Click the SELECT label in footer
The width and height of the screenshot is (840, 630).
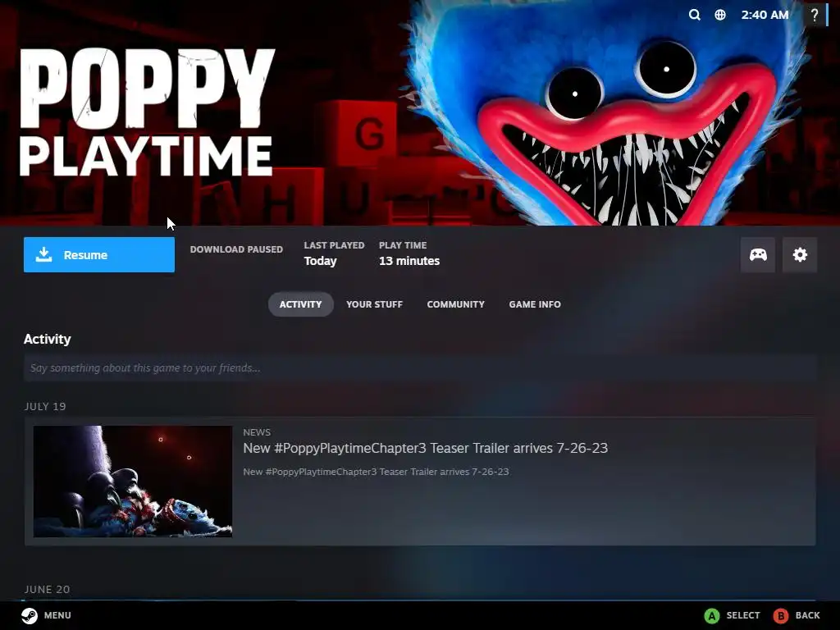[x=743, y=615]
